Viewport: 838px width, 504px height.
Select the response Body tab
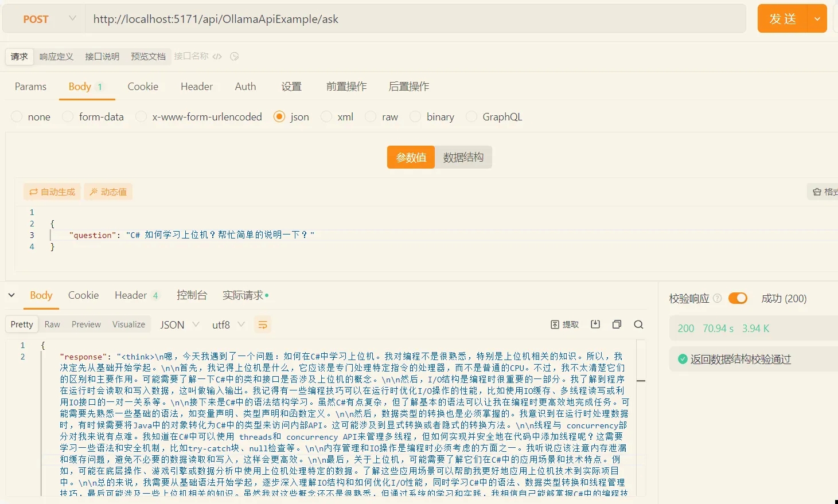pyautogui.click(x=41, y=295)
